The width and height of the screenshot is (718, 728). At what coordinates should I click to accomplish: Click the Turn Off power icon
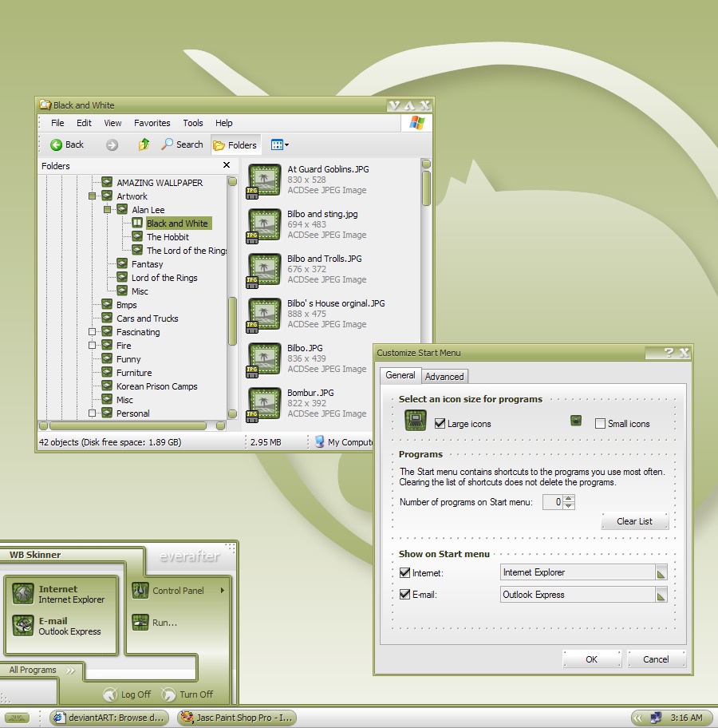click(x=169, y=694)
